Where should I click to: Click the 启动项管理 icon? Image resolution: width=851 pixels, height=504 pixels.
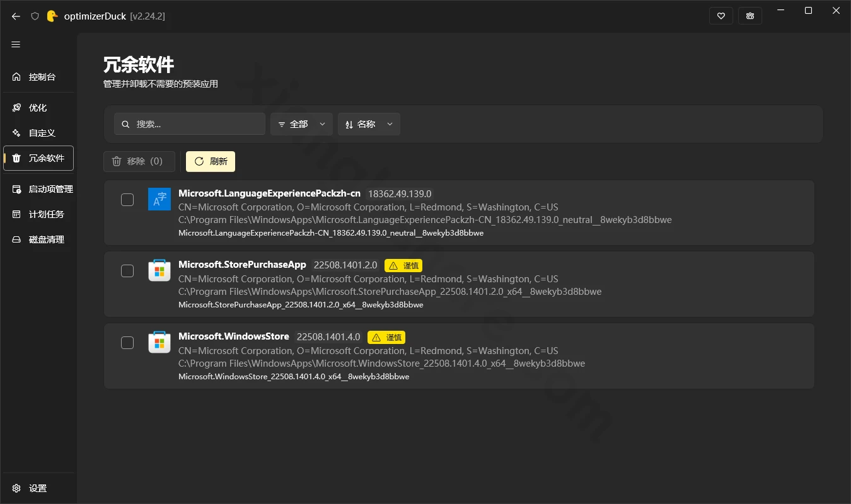(x=16, y=189)
